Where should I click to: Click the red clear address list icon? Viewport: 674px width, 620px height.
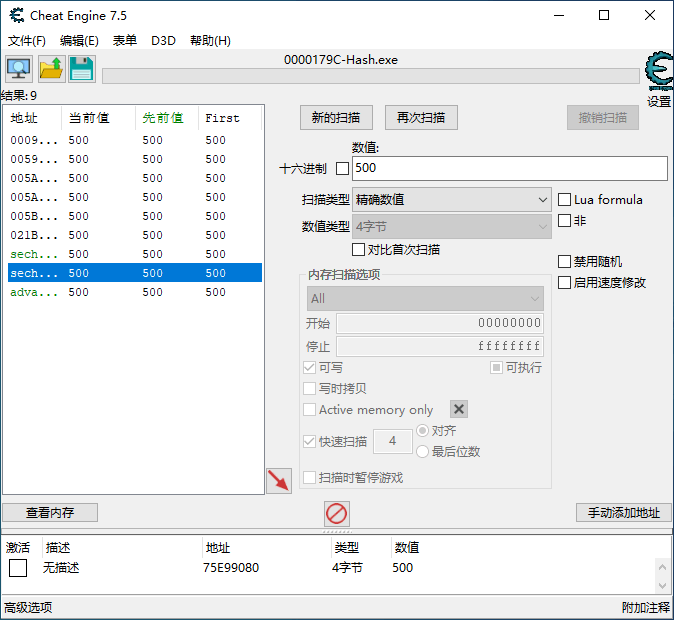(337, 514)
